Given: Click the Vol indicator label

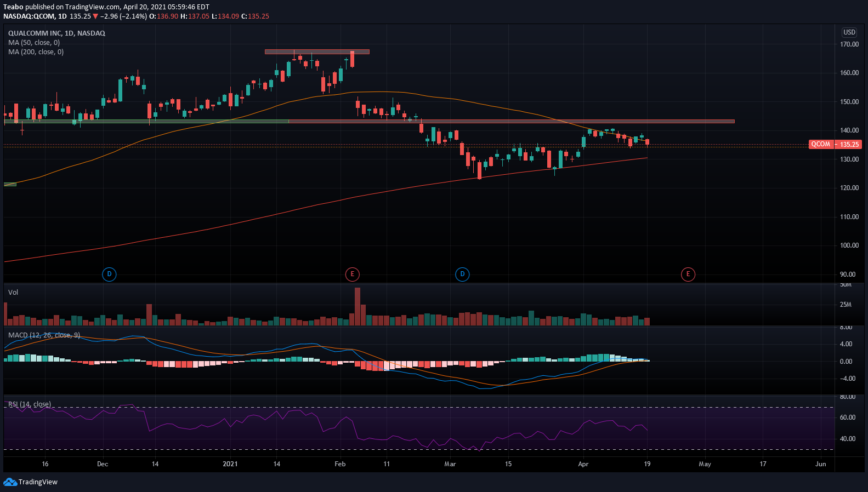Looking at the screenshot, I should 13,293.
